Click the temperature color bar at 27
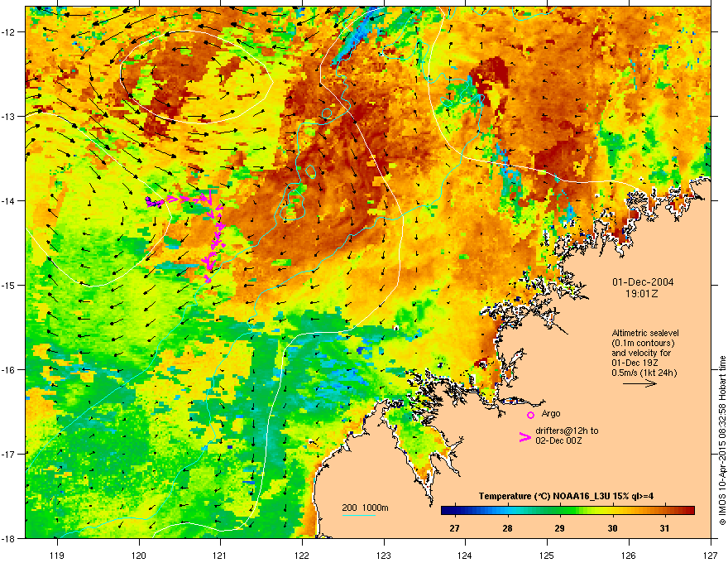 [454, 511]
